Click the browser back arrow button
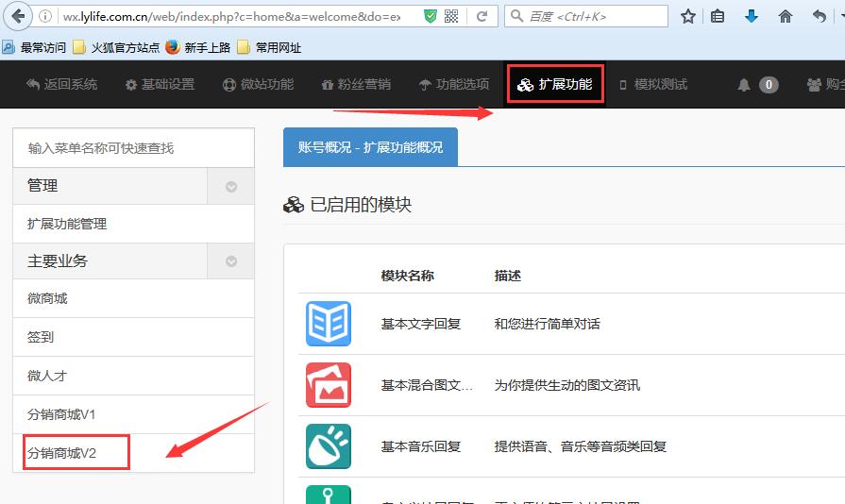 click(18, 16)
